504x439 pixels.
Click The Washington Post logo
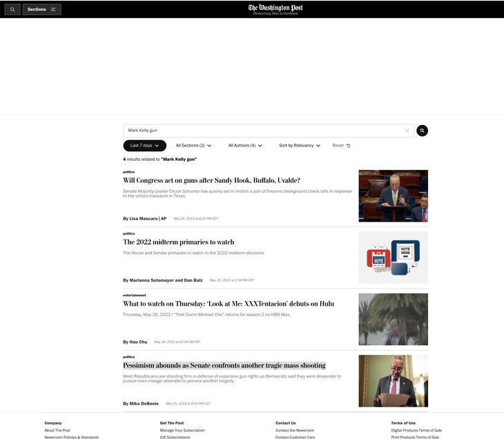pos(275,9)
